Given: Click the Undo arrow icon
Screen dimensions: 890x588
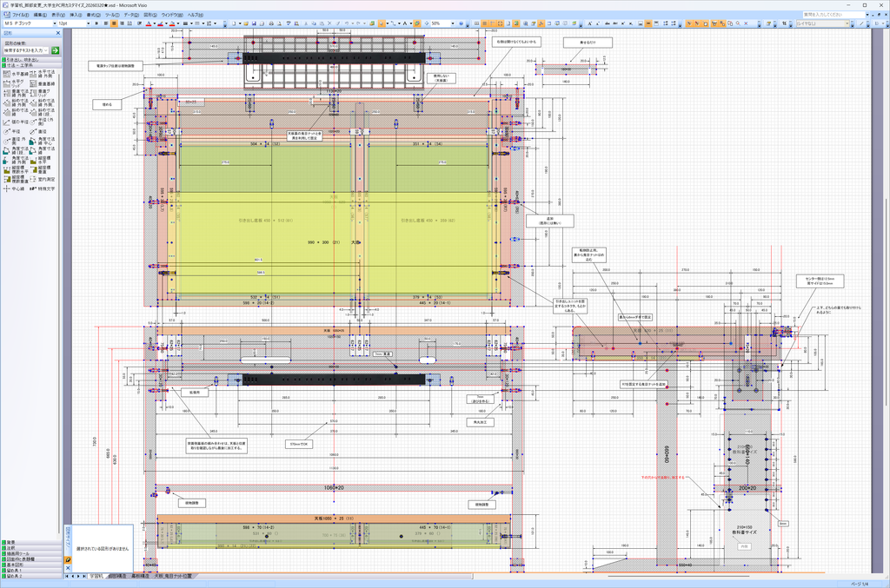Looking at the screenshot, I should pyautogui.click(x=346, y=23).
